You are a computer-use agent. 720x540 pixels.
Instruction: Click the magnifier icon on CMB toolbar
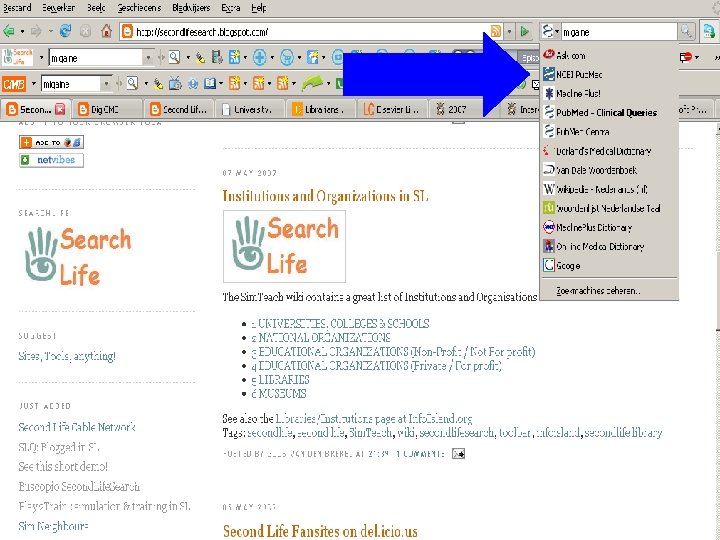tap(132, 83)
